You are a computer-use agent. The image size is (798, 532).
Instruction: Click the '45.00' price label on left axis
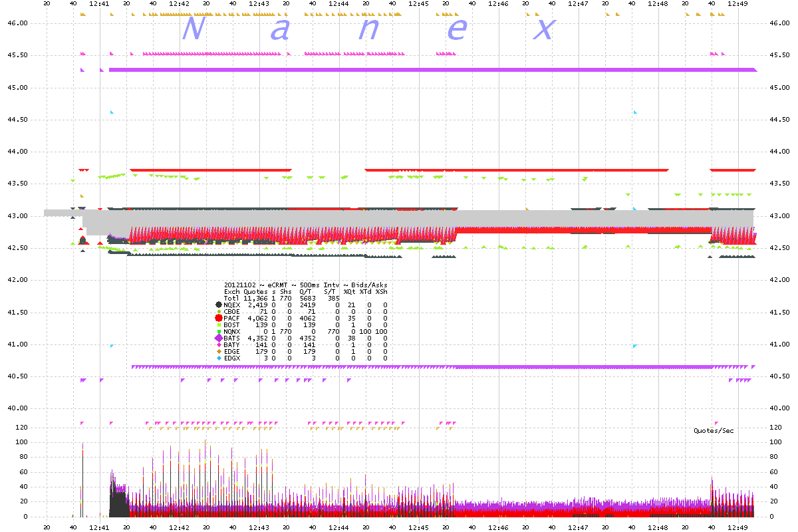point(19,88)
